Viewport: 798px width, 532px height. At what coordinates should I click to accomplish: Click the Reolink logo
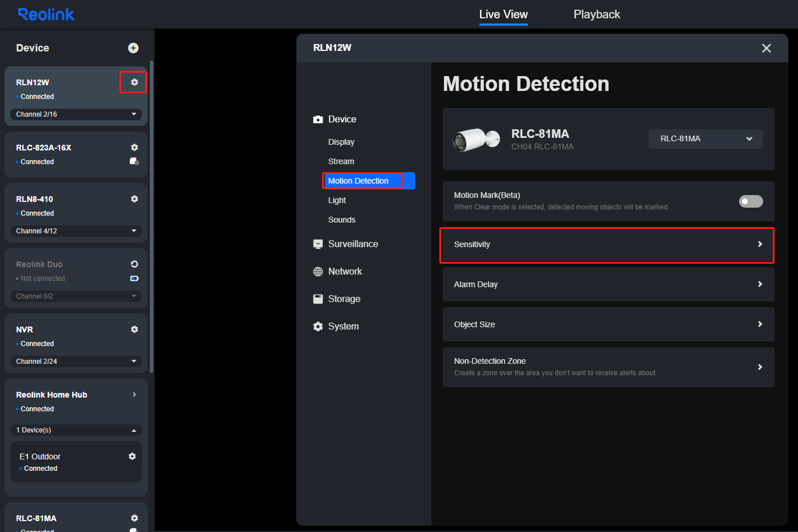click(46, 14)
